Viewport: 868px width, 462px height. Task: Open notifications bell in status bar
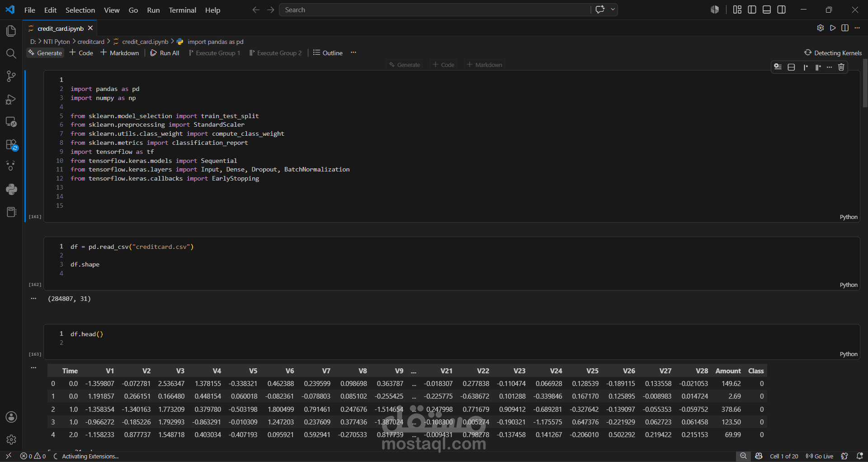860,456
